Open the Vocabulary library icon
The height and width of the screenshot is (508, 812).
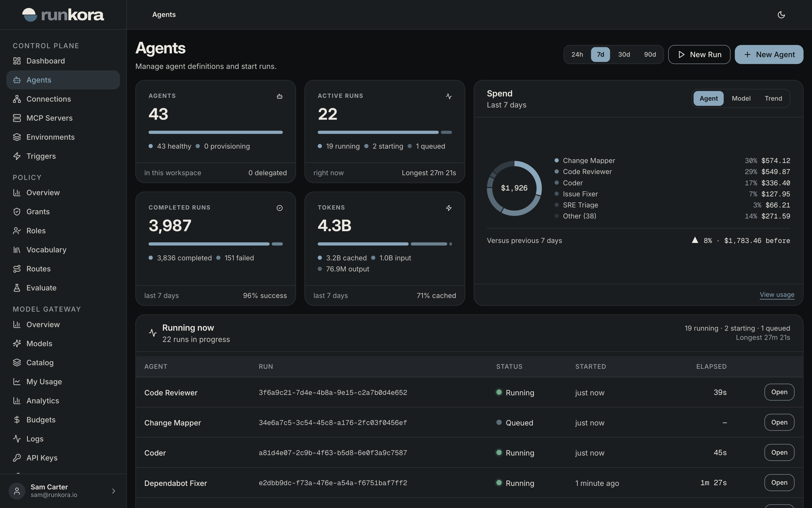17,250
